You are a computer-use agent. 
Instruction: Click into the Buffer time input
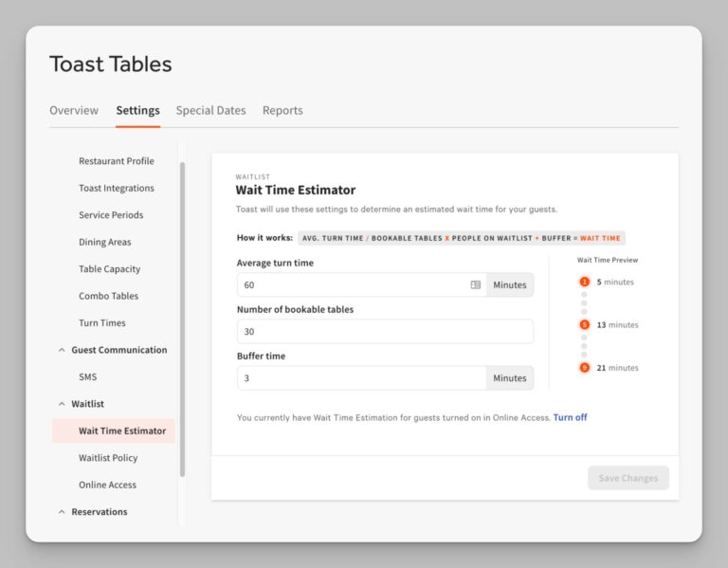click(360, 377)
